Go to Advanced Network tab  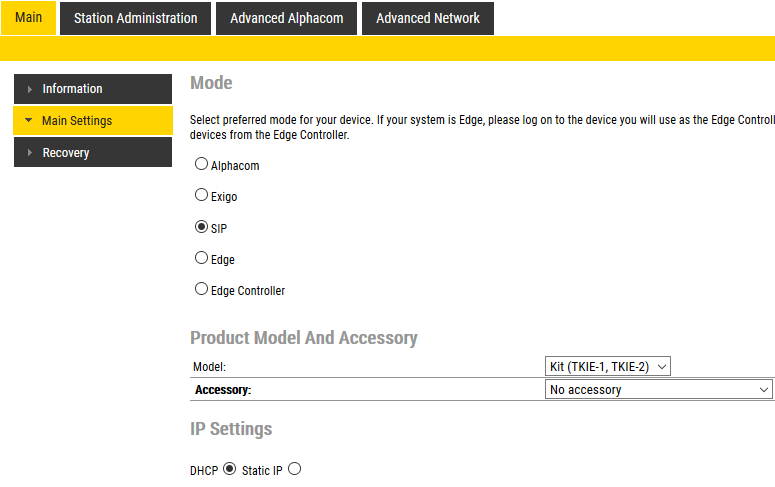click(428, 18)
